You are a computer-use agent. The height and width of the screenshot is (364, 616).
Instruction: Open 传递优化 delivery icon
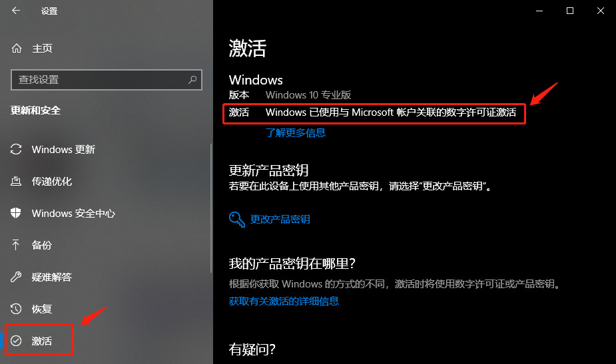16,181
